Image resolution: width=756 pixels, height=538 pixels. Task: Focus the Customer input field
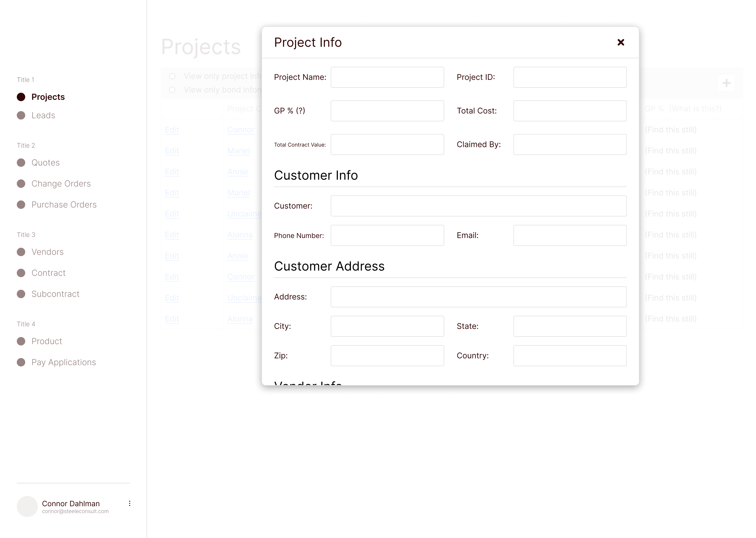click(x=478, y=206)
